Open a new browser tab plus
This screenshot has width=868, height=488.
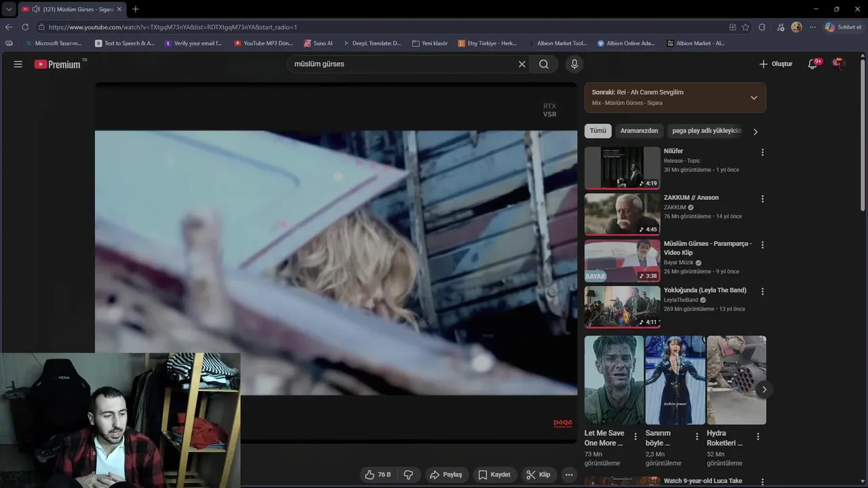coord(136,9)
